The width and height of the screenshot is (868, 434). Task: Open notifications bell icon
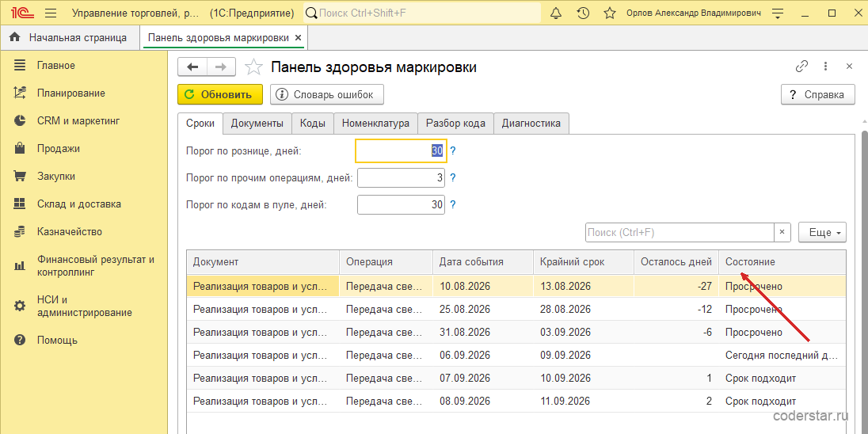[x=556, y=13]
